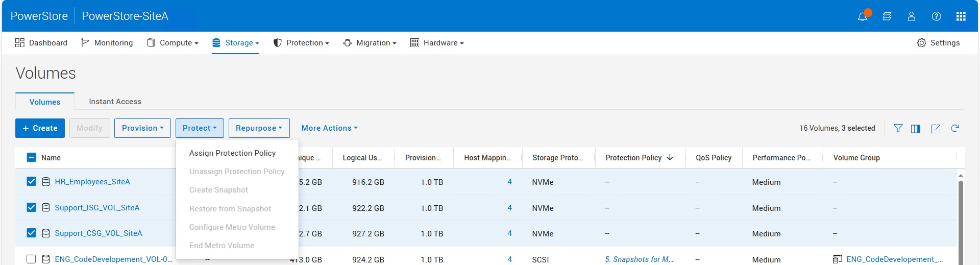980x265 pixels.
Task: Select Configure Metro Volume menu entry
Action: click(237, 227)
